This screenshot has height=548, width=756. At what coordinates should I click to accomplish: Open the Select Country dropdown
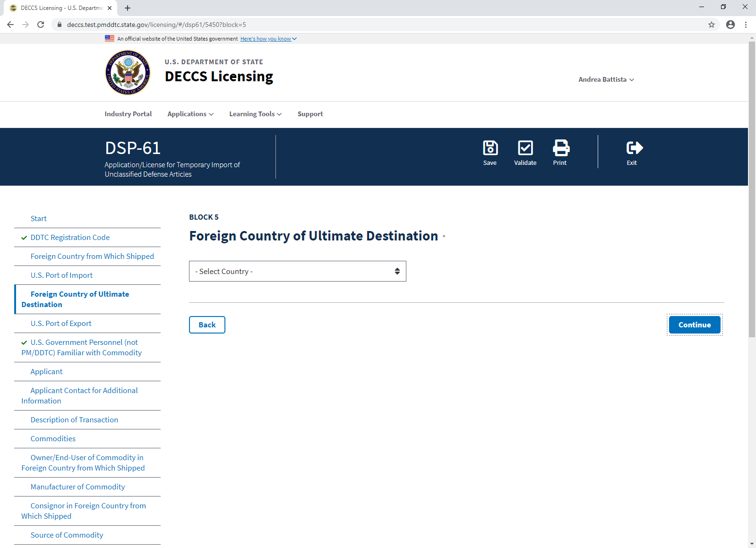click(x=298, y=271)
